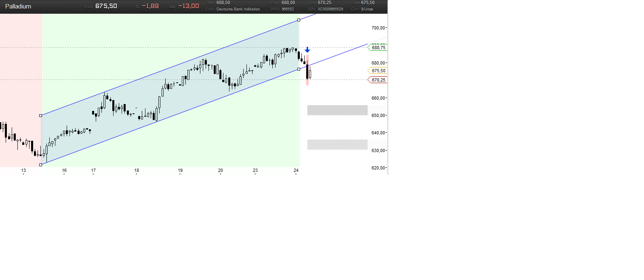
Task: Click the 700,00 price axis label
Action: 378,28
